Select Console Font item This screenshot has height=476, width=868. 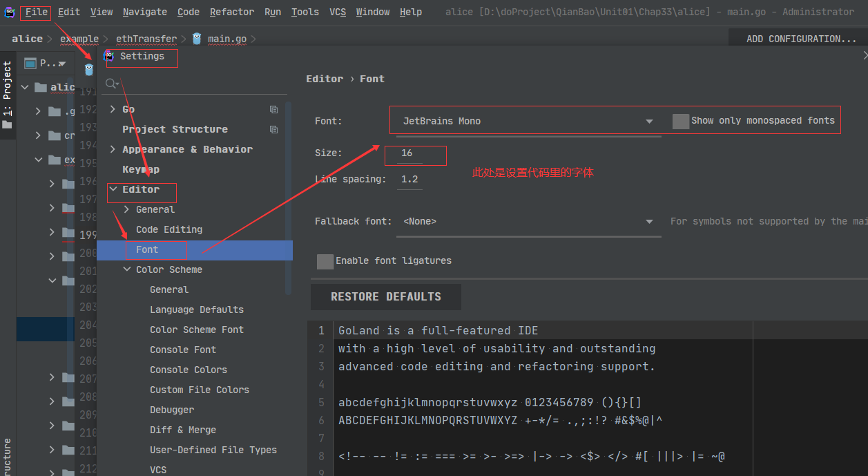pos(183,350)
